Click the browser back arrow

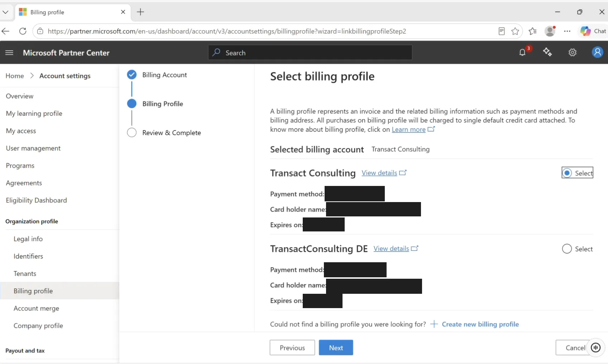pyautogui.click(x=5, y=31)
